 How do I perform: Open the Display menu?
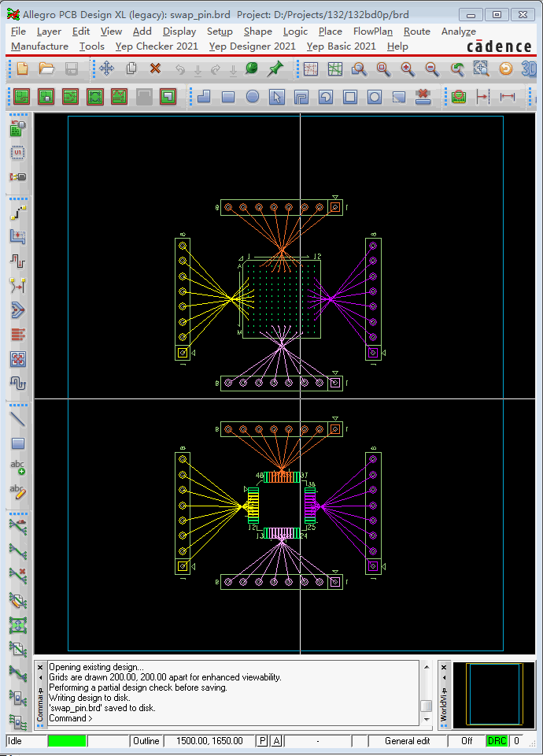click(x=179, y=31)
